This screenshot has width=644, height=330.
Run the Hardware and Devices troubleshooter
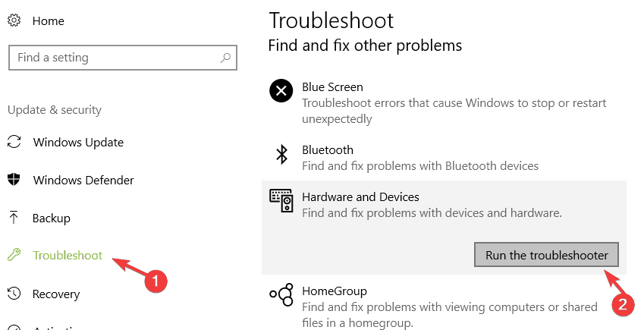click(546, 255)
